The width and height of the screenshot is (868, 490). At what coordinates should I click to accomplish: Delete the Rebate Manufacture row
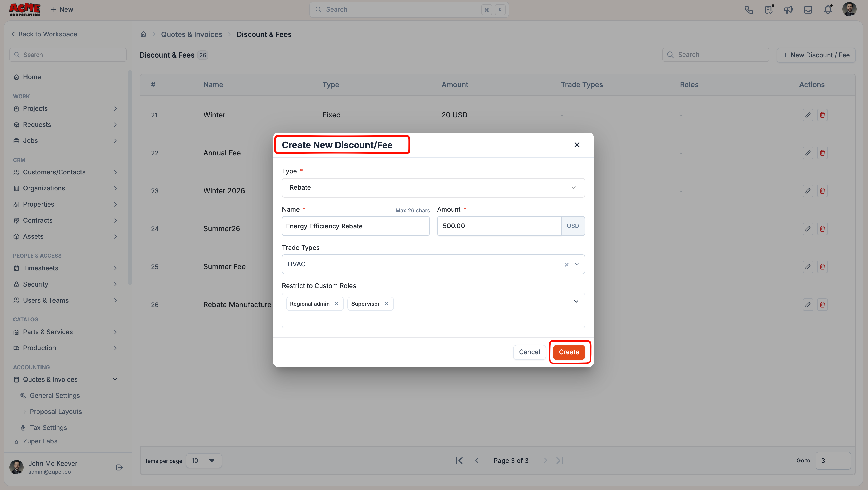(822, 305)
